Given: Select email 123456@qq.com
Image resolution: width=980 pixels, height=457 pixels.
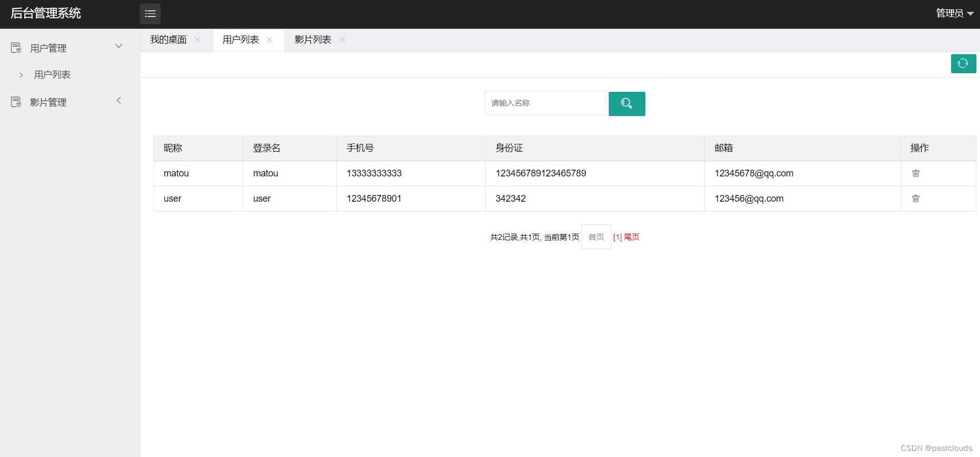Looking at the screenshot, I should [749, 199].
